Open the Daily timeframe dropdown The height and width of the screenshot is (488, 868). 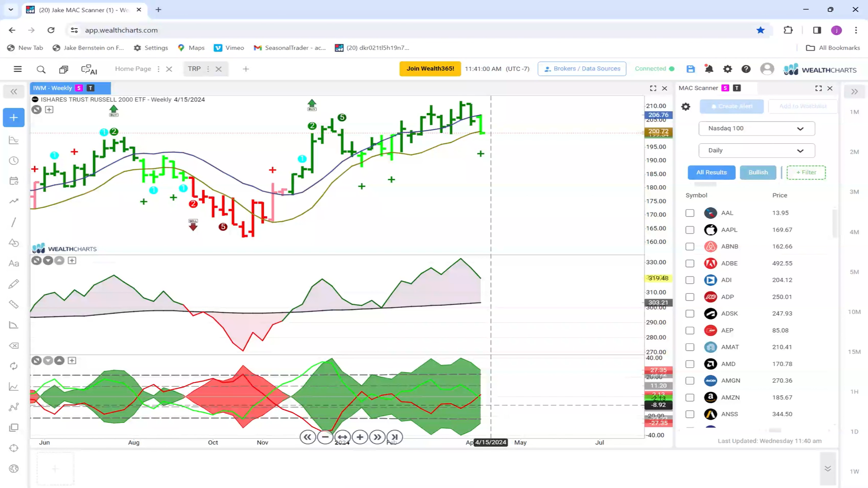757,150
